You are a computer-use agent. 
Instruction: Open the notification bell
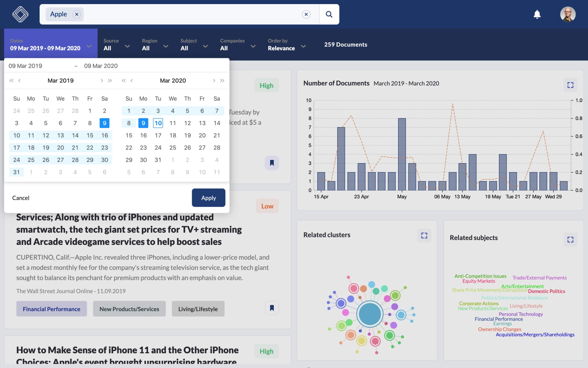point(537,14)
